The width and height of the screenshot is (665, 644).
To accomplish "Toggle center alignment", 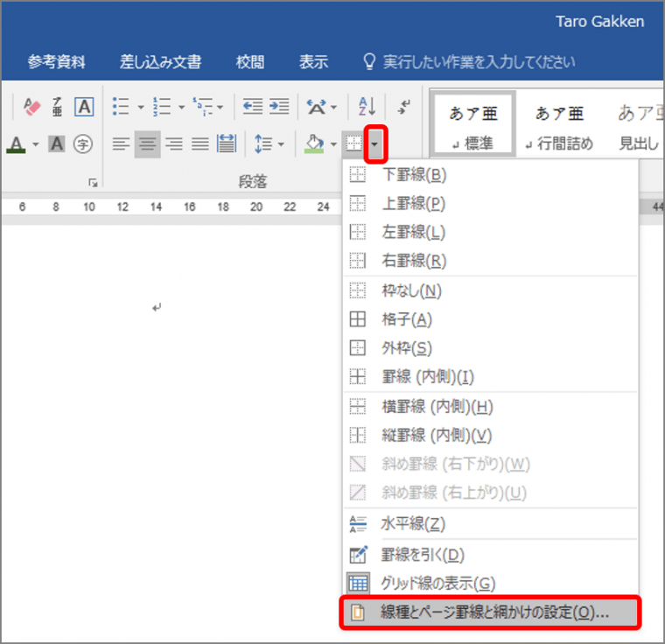I will [x=147, y=144].
